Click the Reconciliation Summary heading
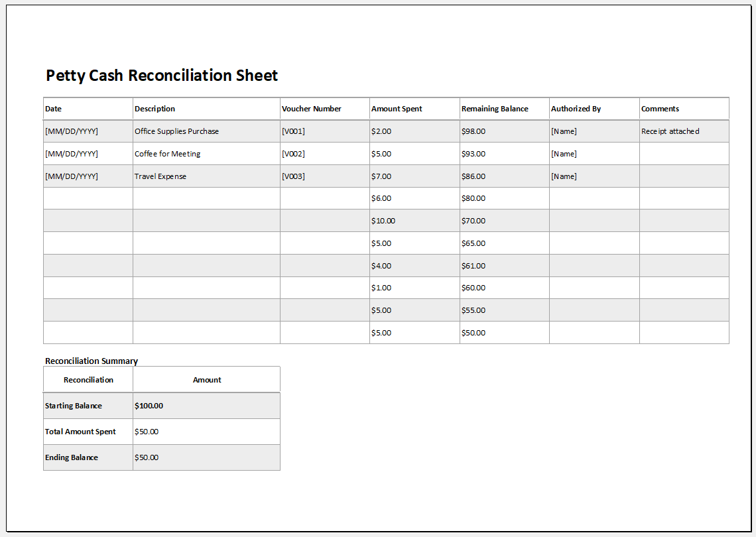Image resolution: width=756 pixels, height=537 pixels. tap(91, 361)
